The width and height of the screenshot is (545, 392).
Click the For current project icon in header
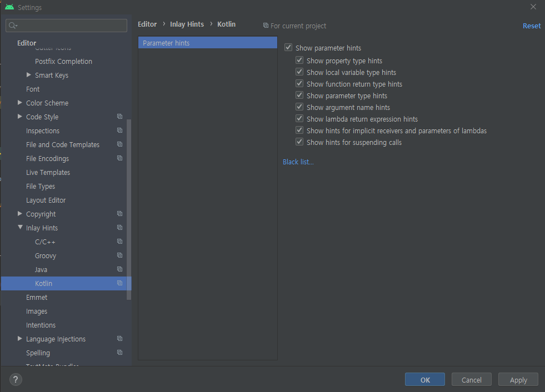266,26
